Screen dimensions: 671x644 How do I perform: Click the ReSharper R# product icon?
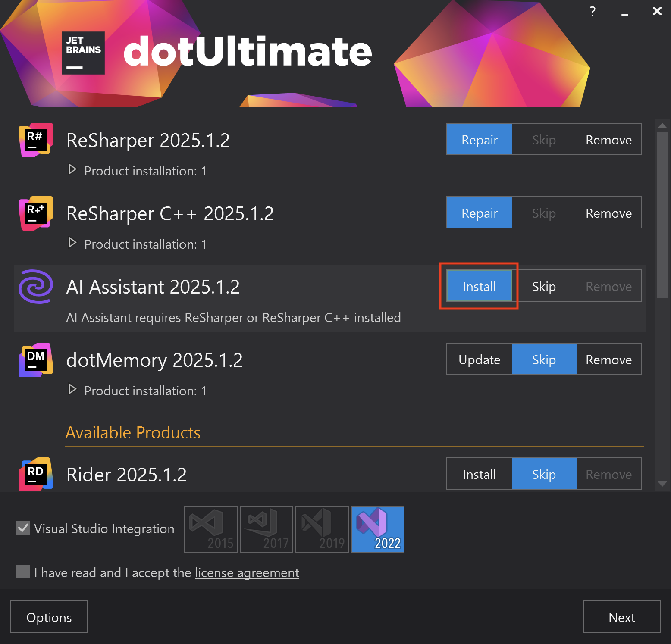tap(36, 140)
